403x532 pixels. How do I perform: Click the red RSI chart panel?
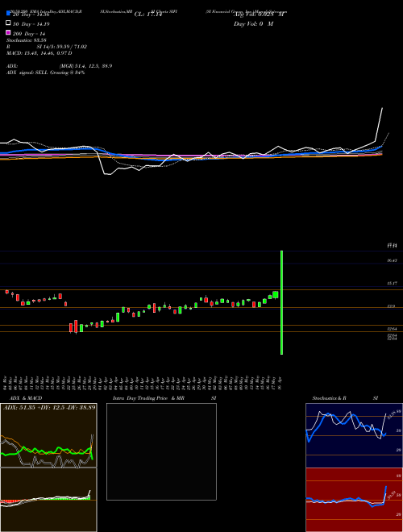tap(354, 500)
